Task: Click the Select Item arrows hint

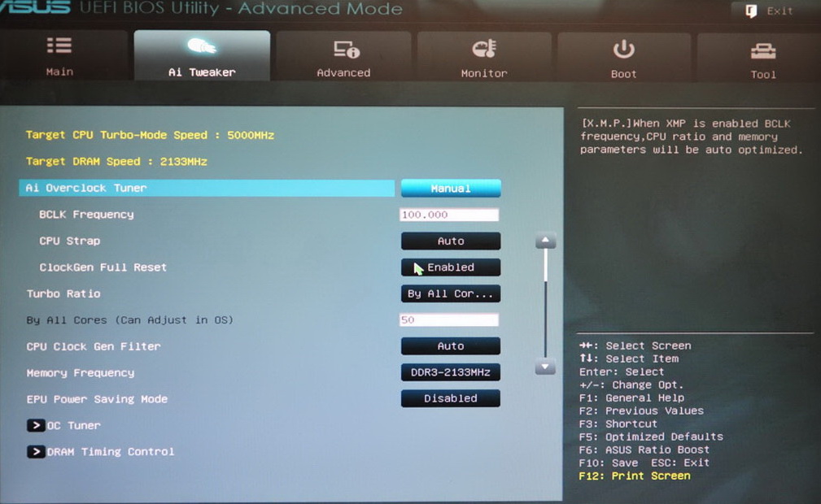Action: 629,358
